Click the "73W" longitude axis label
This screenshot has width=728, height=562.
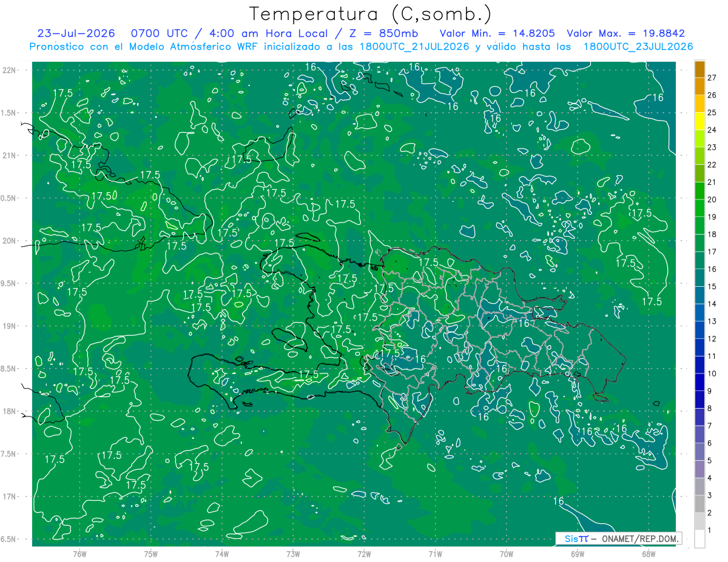(293, 554)
